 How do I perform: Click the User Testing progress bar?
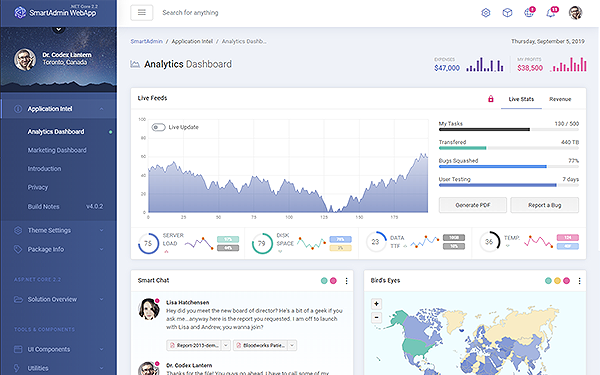(509, 185)
